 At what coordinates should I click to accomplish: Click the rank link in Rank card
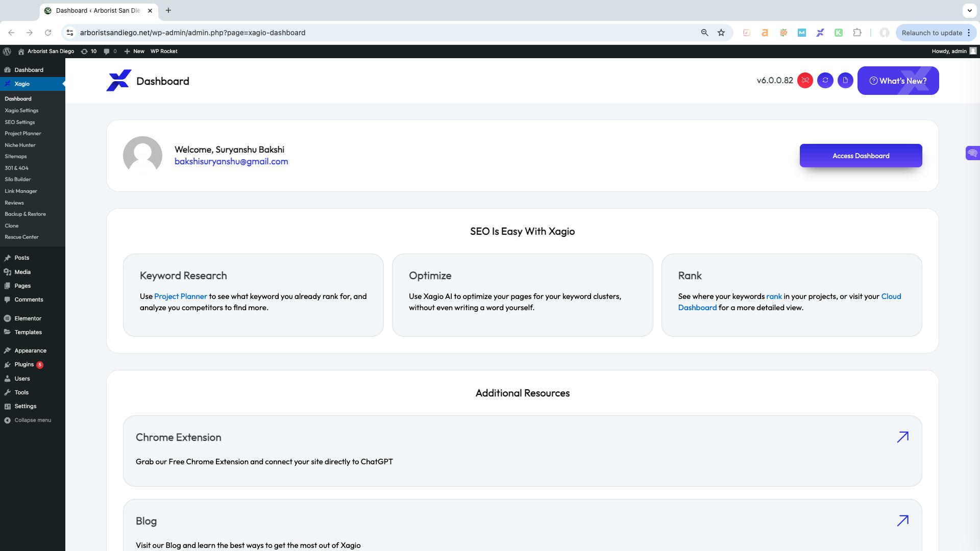tap(774, 296)
